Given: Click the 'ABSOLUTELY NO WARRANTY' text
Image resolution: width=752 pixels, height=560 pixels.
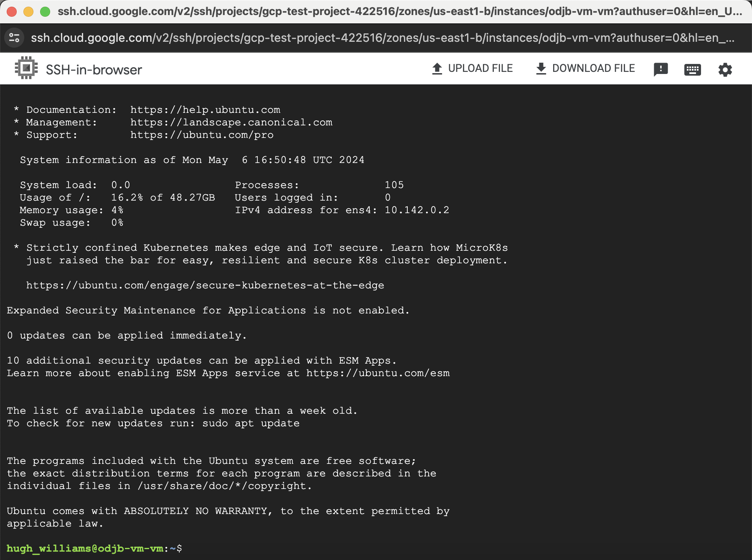Looking at the screenshot, I should pos(196,511).
